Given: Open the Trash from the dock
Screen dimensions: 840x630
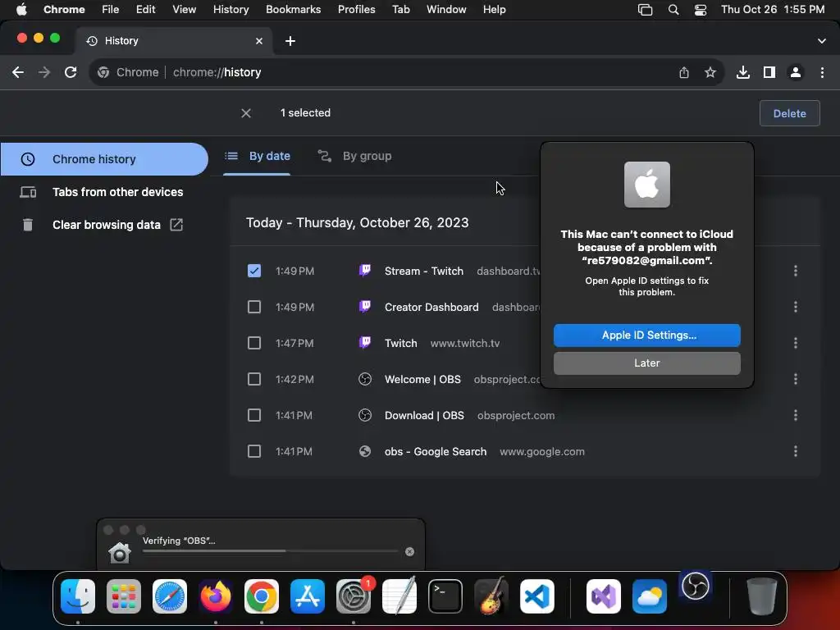Looking at the screenshot, I should [x=761, y=596].
